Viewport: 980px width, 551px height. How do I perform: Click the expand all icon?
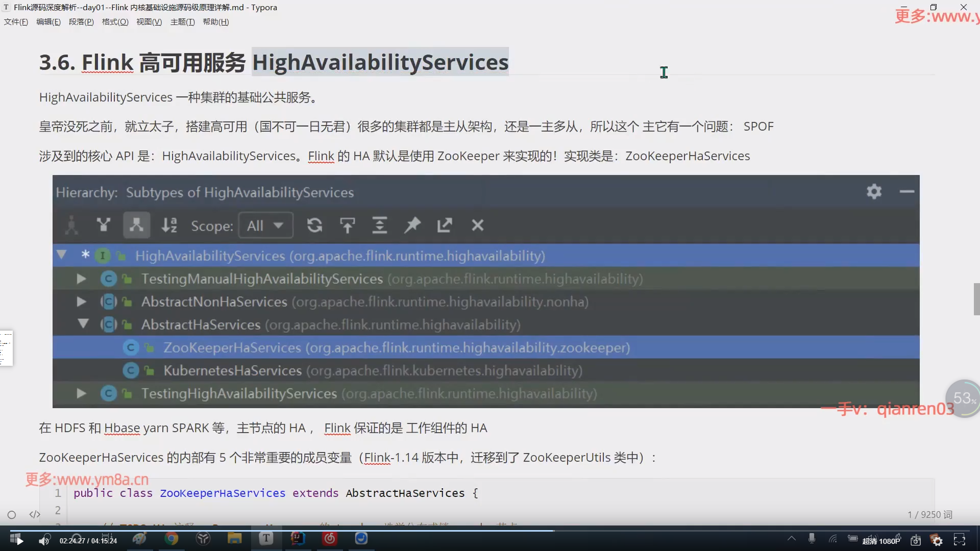(379, 225)
